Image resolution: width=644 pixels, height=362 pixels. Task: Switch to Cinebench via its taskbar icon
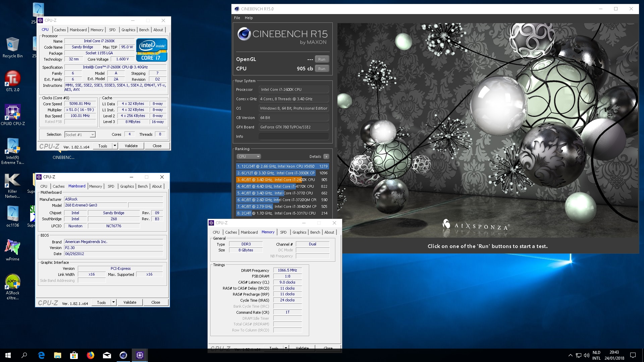(x=123, y=355)
